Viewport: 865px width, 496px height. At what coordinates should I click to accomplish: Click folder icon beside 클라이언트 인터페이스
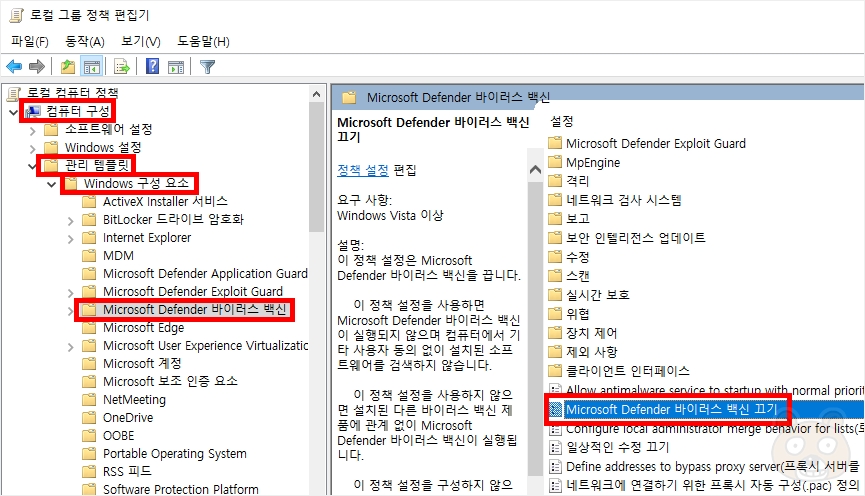(x=555, y=371)
